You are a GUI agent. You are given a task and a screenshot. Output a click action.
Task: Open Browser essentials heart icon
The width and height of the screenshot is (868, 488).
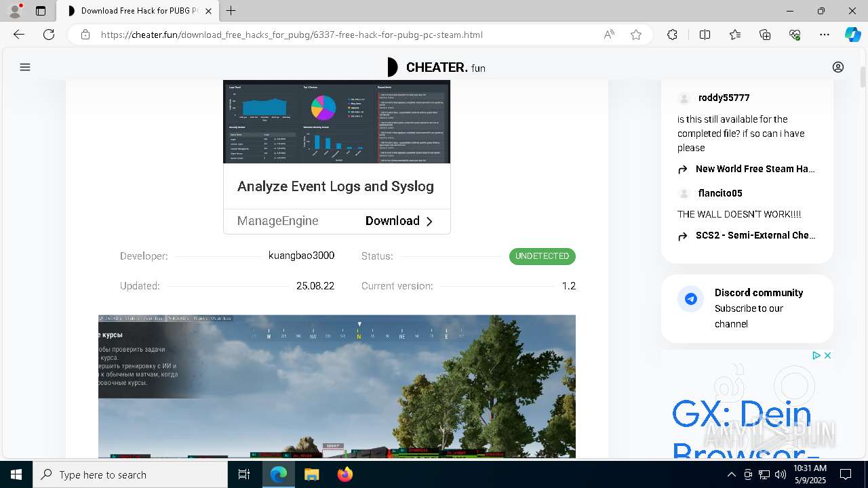click(795, 35)
